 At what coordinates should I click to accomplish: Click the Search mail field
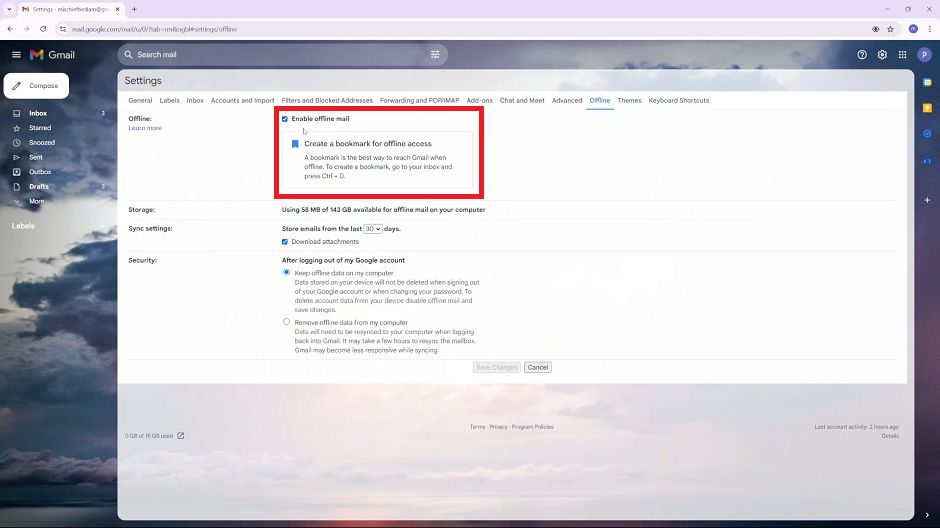[x=282, y=55]
